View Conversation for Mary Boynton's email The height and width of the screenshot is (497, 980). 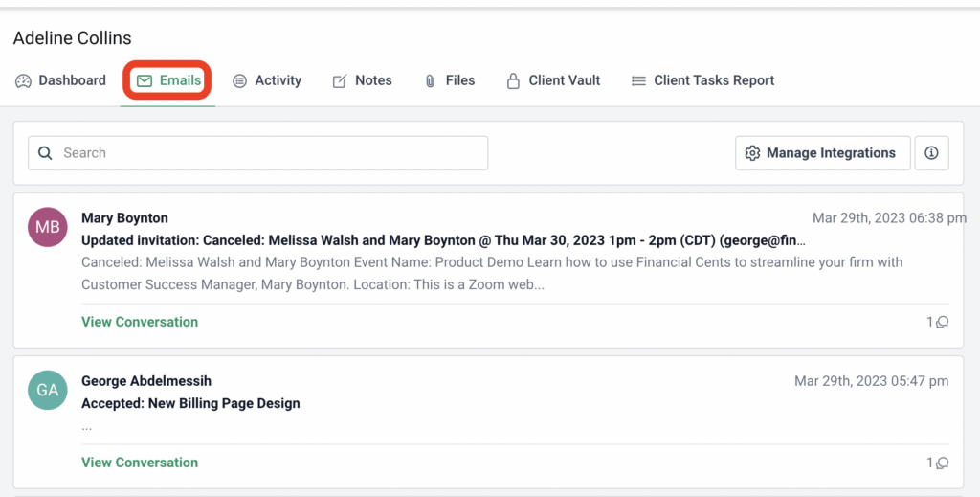(x=140, y=322)
